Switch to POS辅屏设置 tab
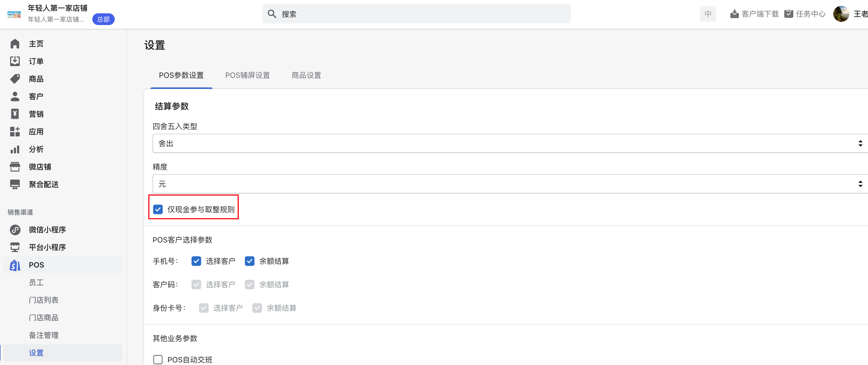 point(248,75)
